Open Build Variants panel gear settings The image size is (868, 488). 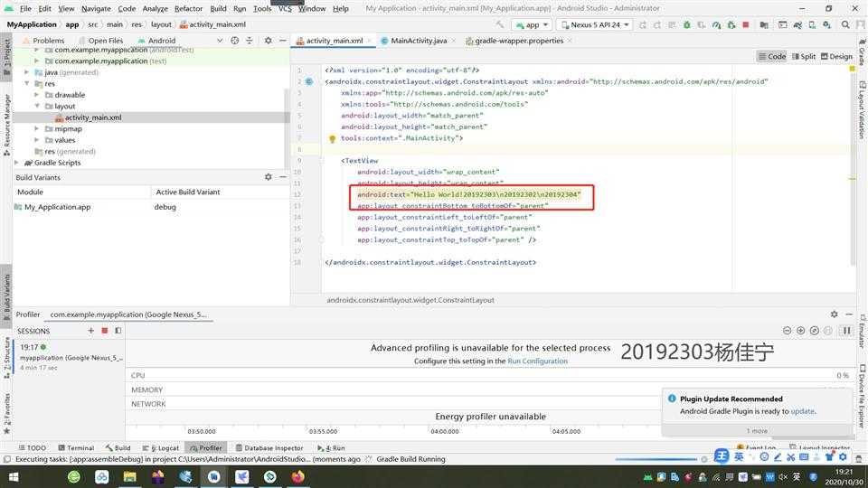tap(268, 177)
